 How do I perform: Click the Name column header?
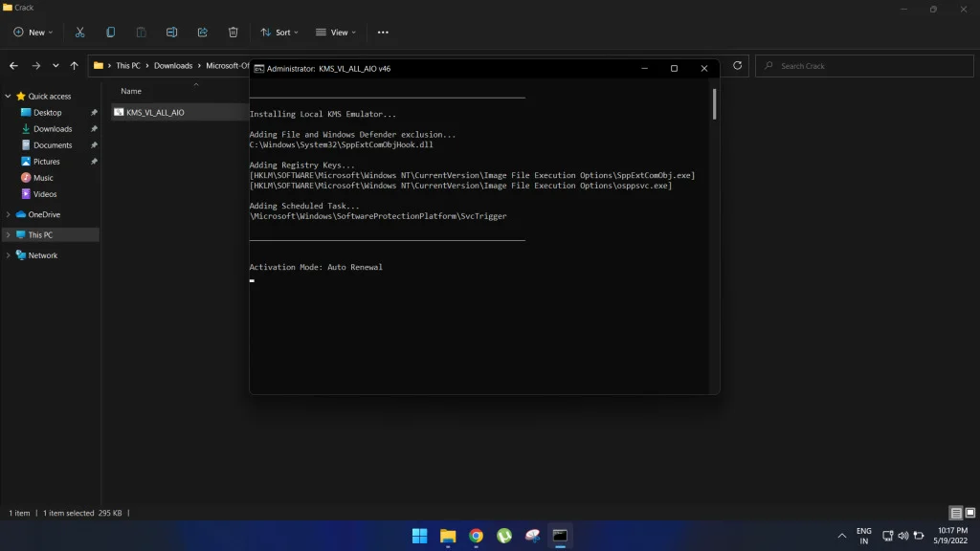131,91
